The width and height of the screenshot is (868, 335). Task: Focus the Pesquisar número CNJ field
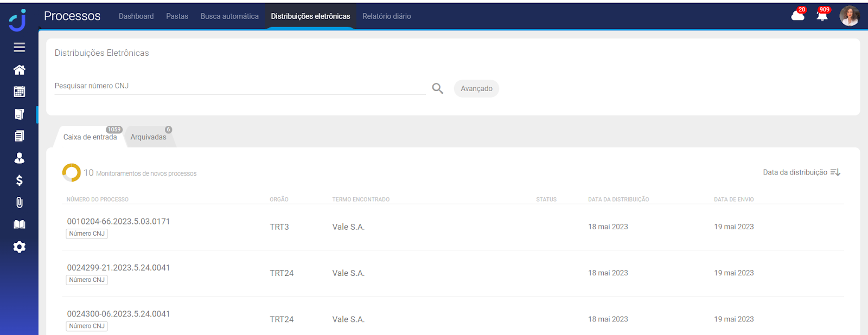239,86
